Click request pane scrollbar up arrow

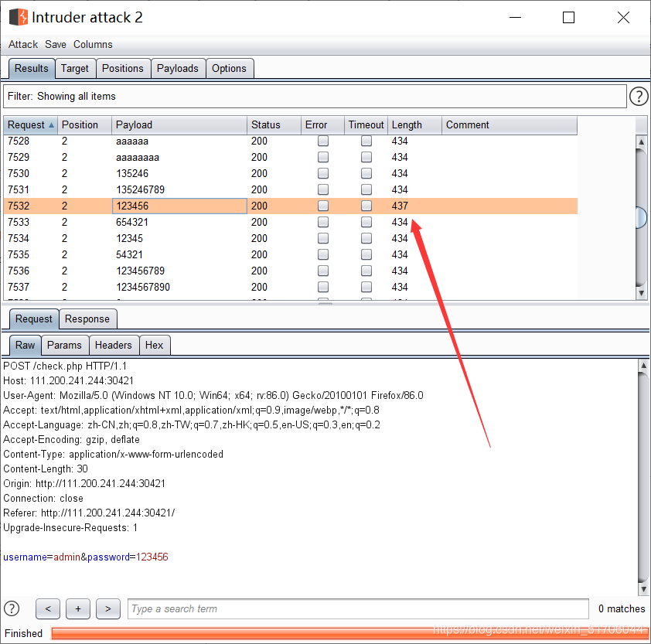point(643,366)
